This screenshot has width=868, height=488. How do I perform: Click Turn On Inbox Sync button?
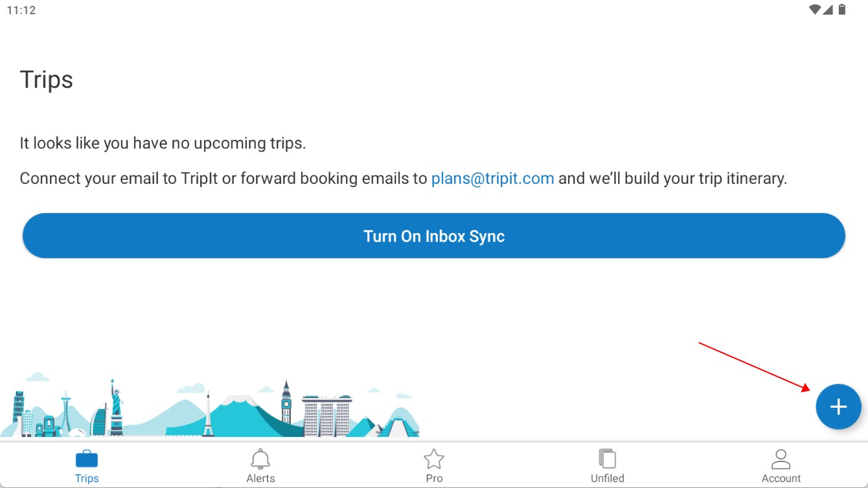pyautogui.click(x=434, y=236)
